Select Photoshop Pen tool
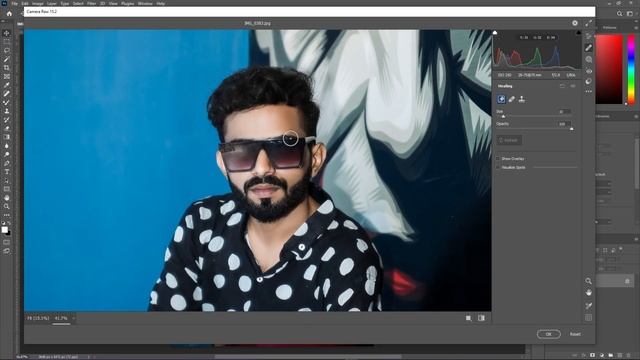 (x=7, y=163)
